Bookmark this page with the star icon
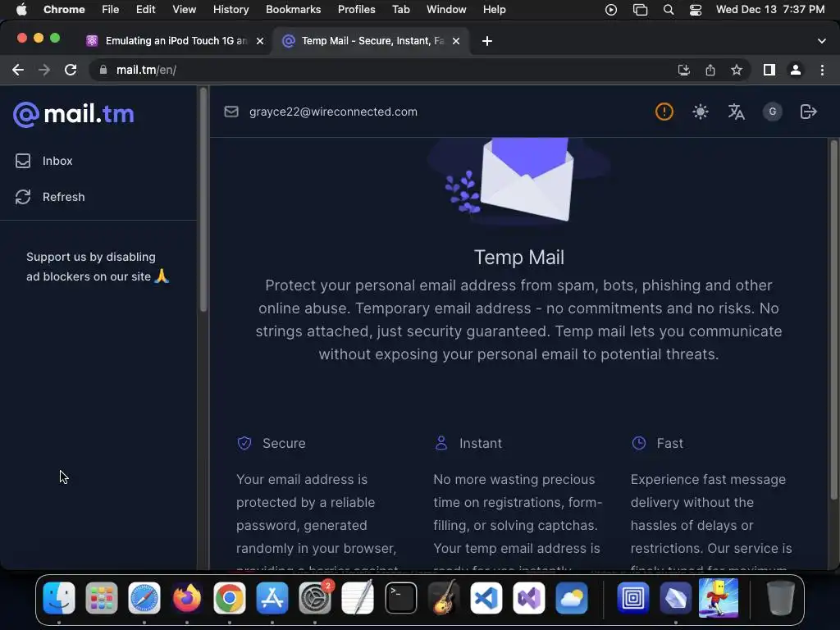Screen dimensions: 840x630 (x=737, y=70)
